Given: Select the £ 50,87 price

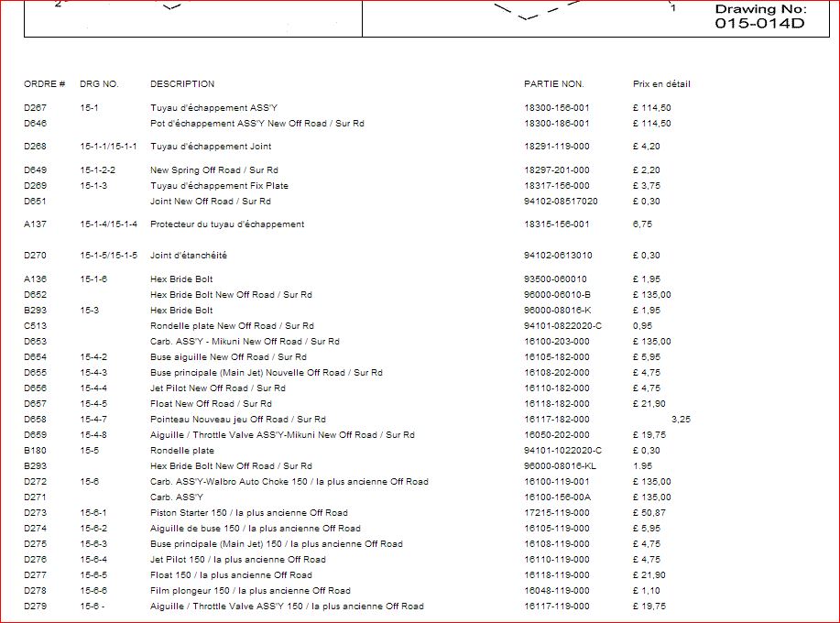Looking at the screenshot, I should click(x=649, y=513).
